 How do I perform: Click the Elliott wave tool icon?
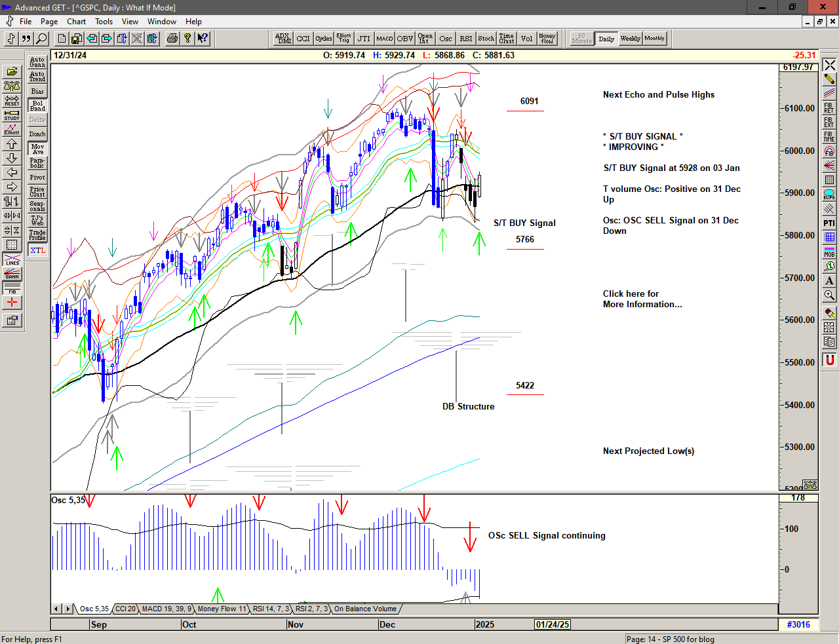pyautogui.click(x=12, y=129)
